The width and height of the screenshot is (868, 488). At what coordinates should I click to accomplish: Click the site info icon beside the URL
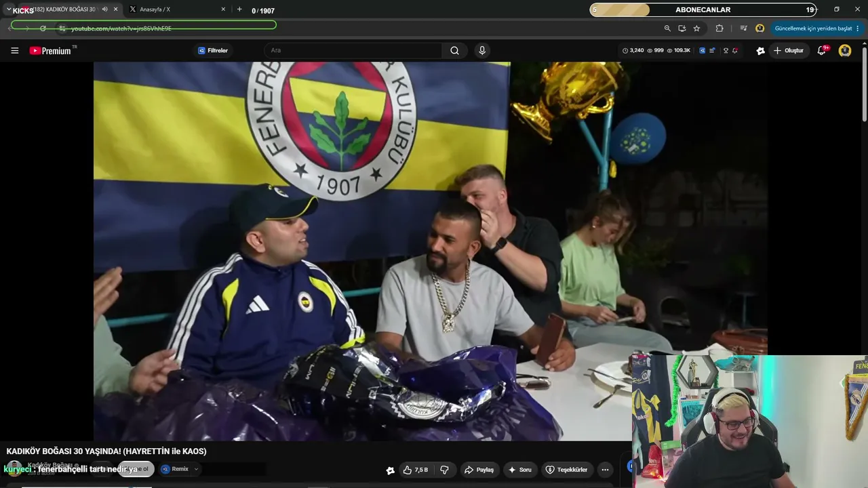[x=62, y=28]
